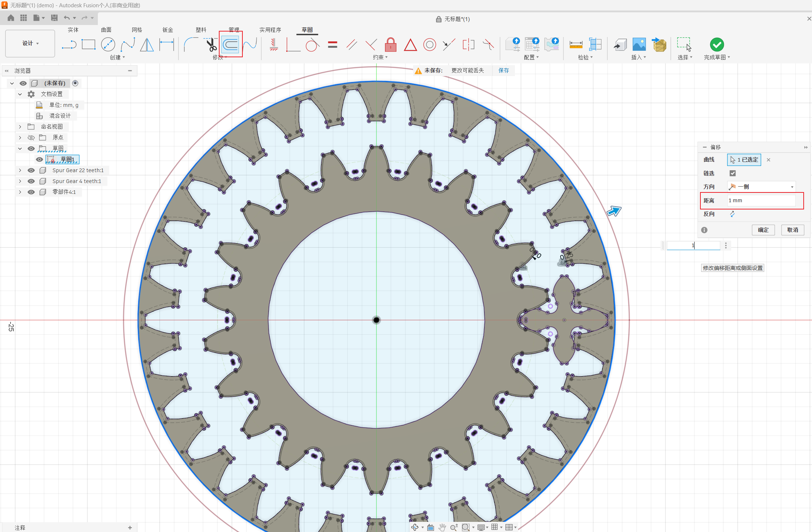Collapse the 文档设置 tree node
This screenshot has width=812, height=532.
20,94
